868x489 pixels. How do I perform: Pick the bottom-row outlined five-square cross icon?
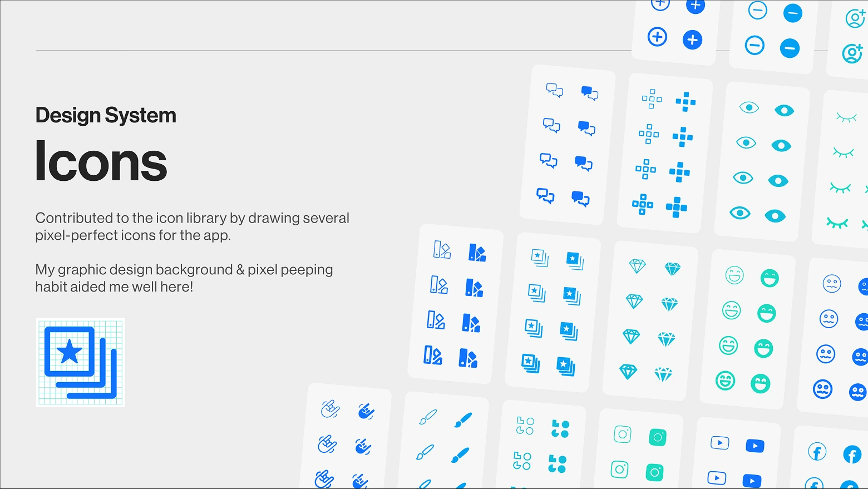click(x=643, y=204)
